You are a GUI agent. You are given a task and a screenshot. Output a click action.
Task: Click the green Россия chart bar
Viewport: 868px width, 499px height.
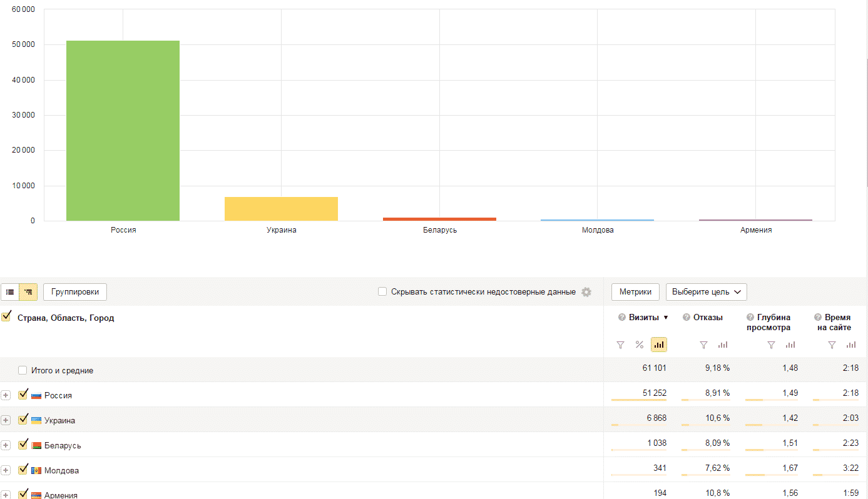123,131
